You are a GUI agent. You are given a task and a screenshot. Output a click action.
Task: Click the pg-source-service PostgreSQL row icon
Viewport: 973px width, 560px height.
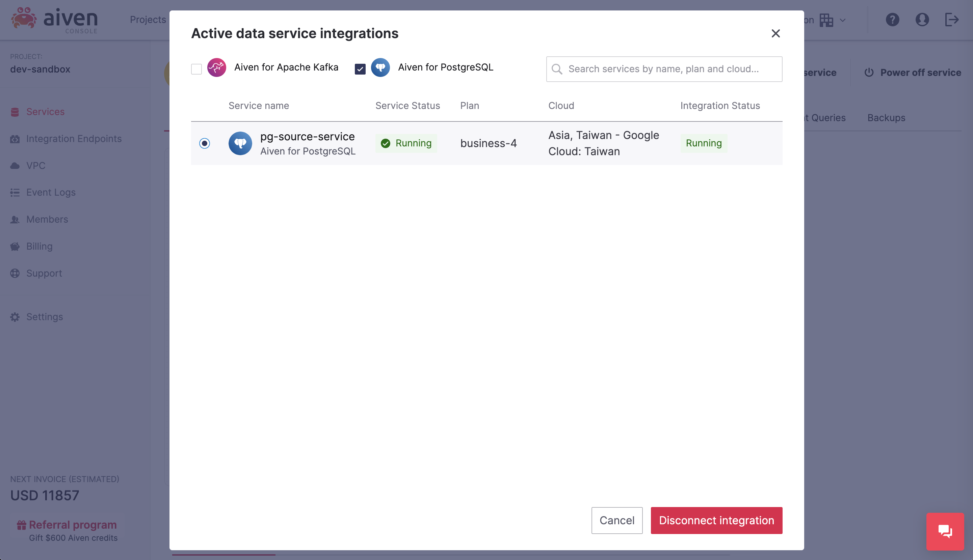click(240, 143)
